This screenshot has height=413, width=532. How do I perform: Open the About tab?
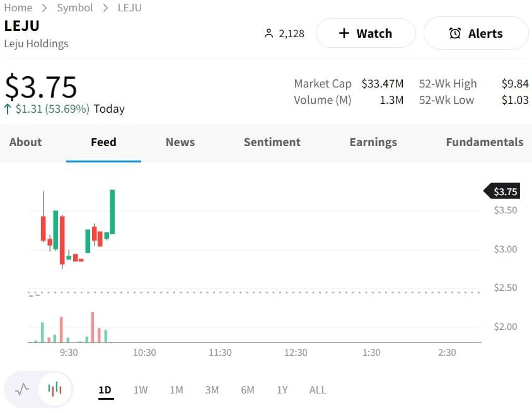25,142
